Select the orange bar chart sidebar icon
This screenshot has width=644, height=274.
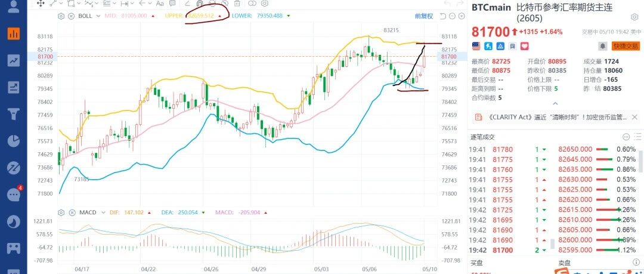click(x=14, y=33)
